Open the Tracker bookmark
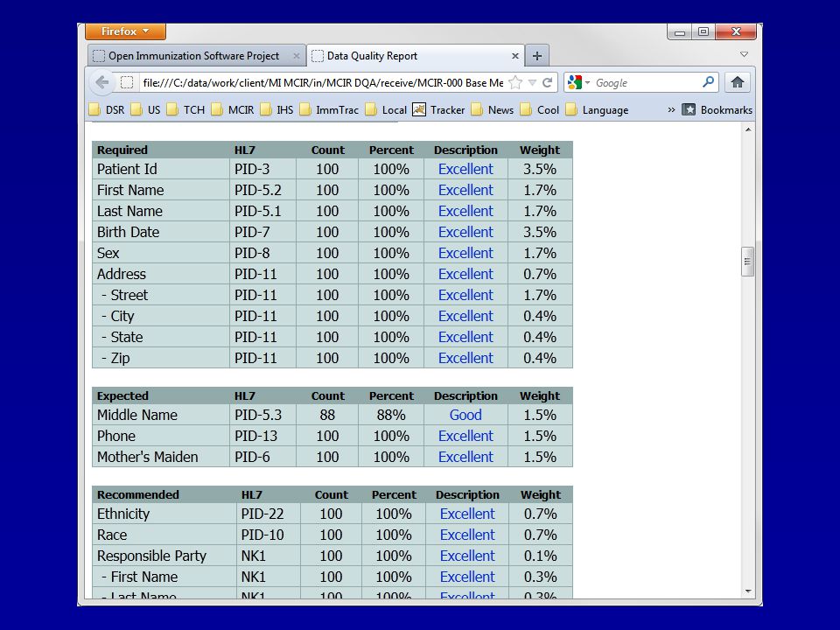This screenshot has width=840, height=630. tap(438, 110)
